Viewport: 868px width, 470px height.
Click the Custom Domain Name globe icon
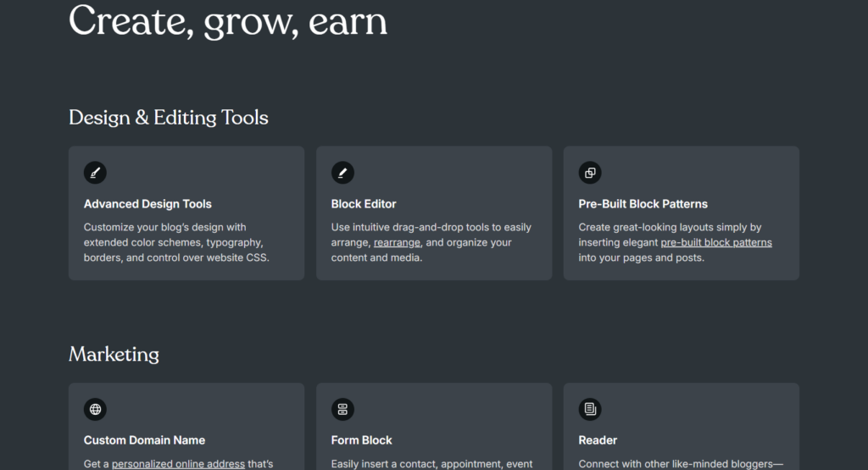point(95,409)
